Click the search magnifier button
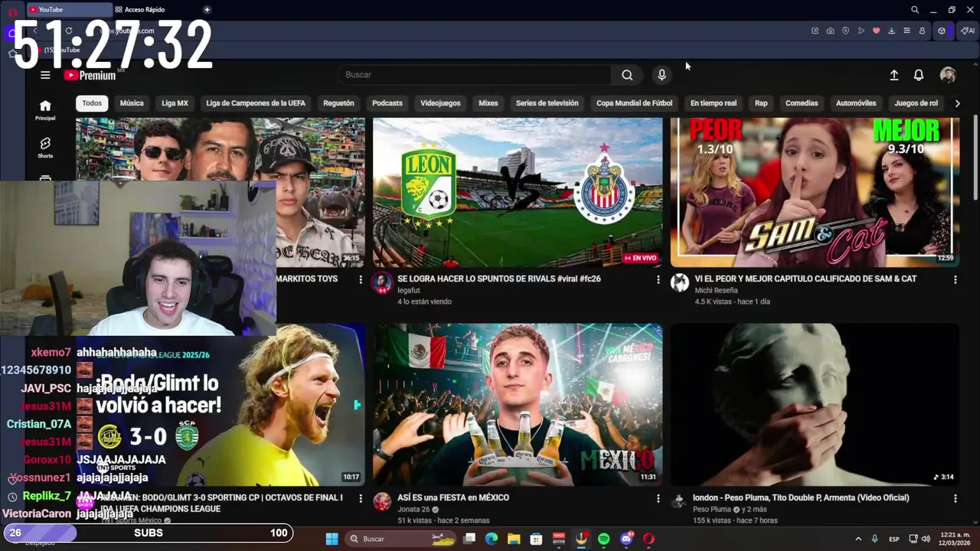This screenshot has height=551, width=980. [627, 75]
